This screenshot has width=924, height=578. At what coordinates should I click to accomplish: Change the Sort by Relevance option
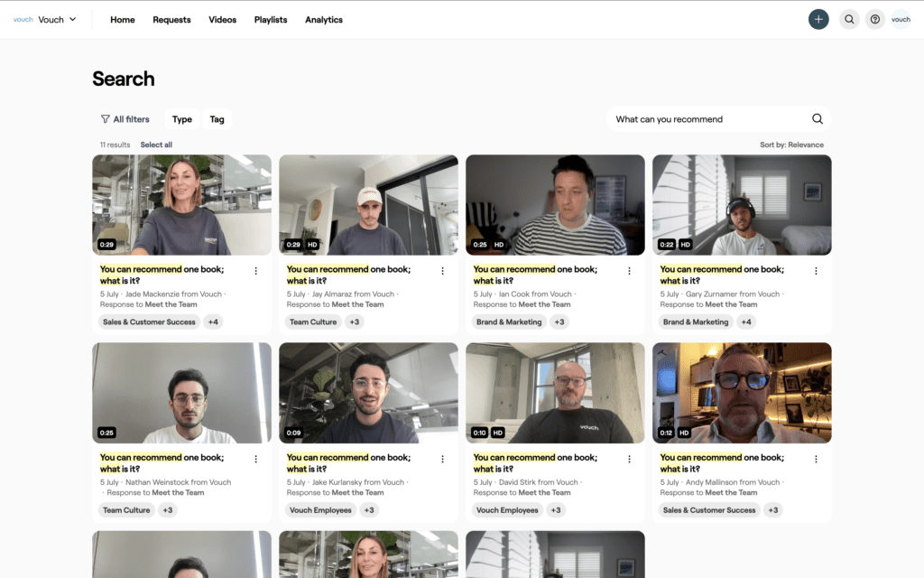(x=791, y=144)
